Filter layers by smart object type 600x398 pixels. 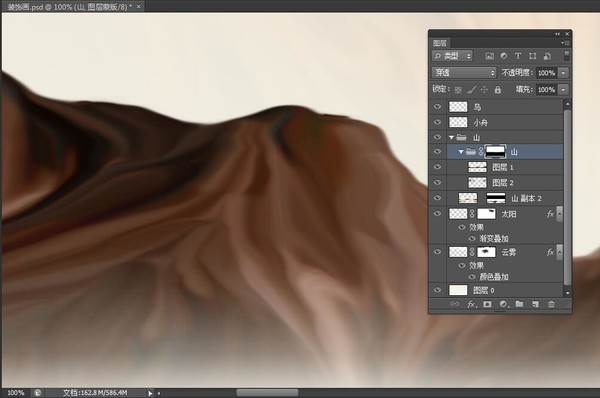[547, 56]
